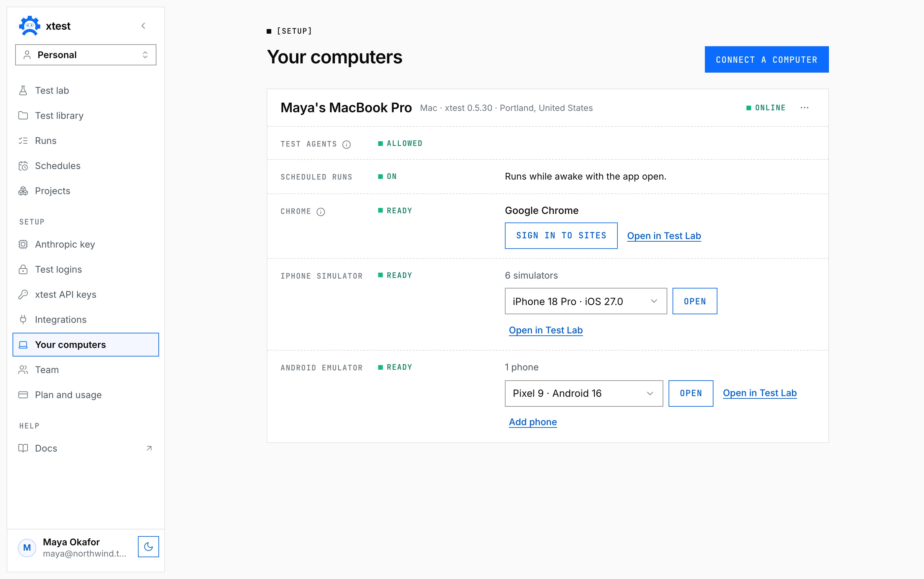Click the Docs external link arrow
Viewport: 924px width, 579px height.
click(x=149, y=448)
